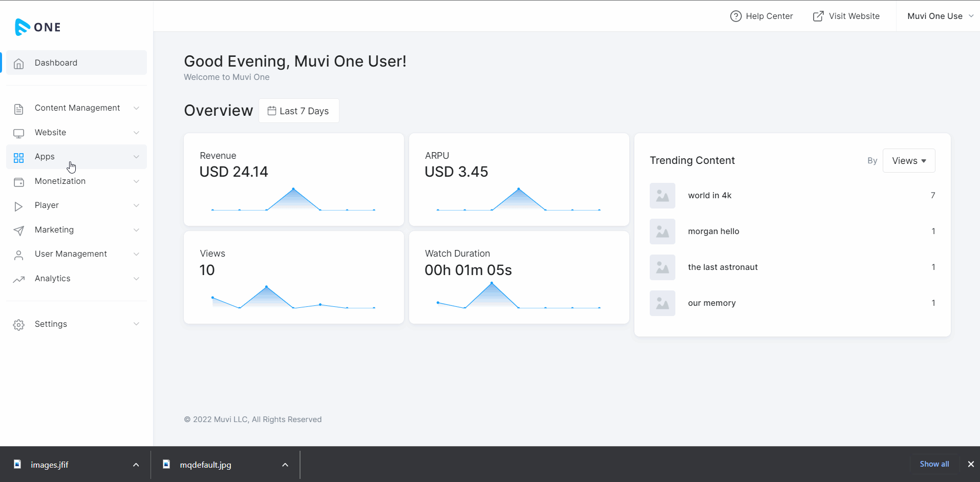980x482 pixels.
Task: Expand the Analytics section chevron
Action: coord(136,279)
